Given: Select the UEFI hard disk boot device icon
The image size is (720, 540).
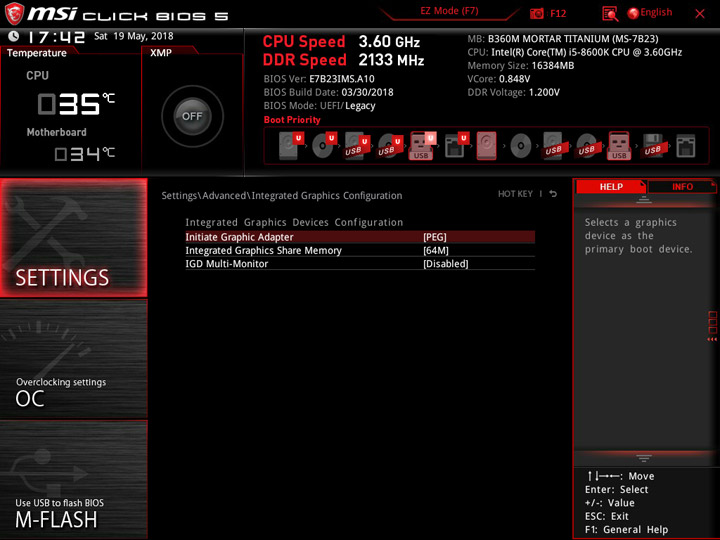Looking at the screenshot, I should [x=291, y=145].
